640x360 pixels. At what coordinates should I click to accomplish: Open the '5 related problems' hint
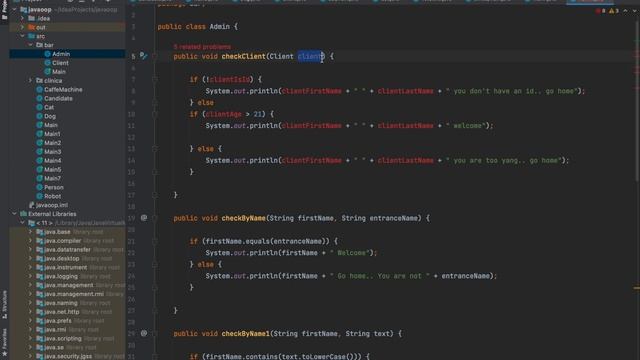tap(202, 47)
